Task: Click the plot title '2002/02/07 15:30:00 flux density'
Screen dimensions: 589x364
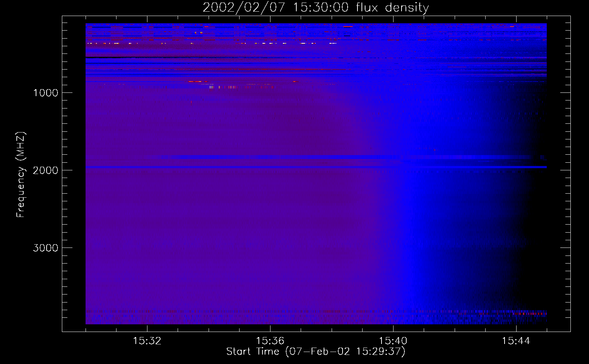Action: [316, 7]
